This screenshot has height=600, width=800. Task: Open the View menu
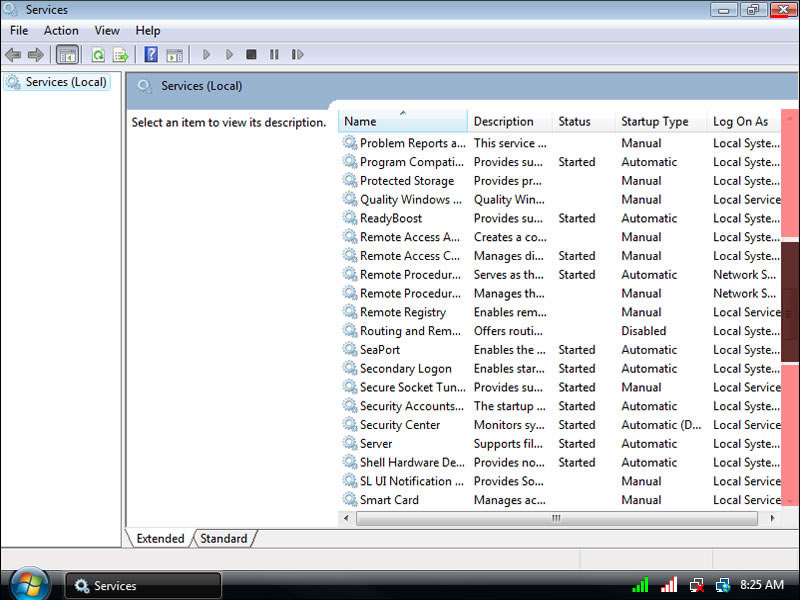pyautogui.click(x=107, y=31)
